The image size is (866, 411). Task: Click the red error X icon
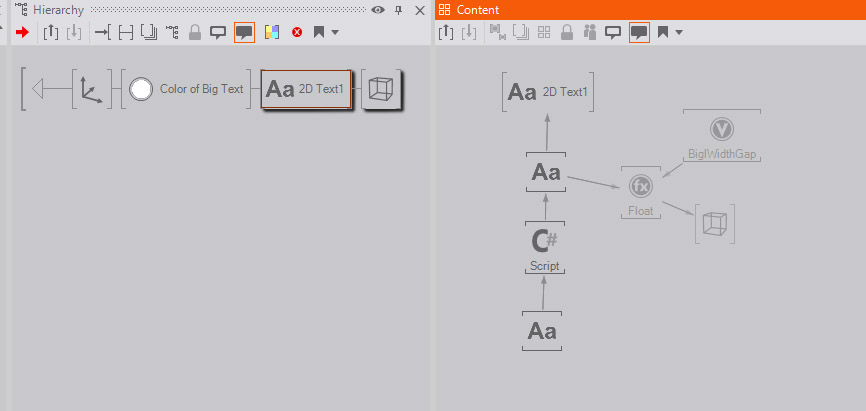pyautogui.click(x=297, y=32)
